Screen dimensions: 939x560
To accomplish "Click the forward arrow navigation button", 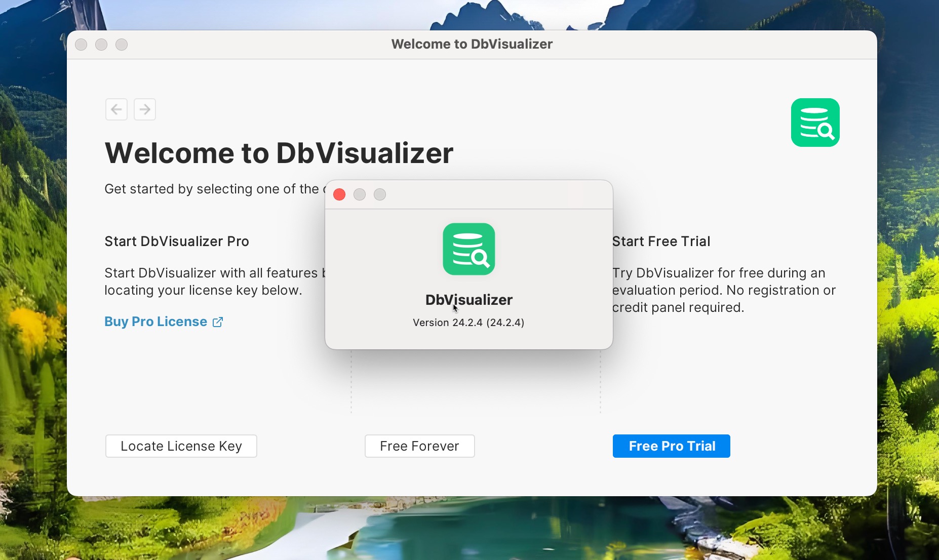I will point(145,109).
